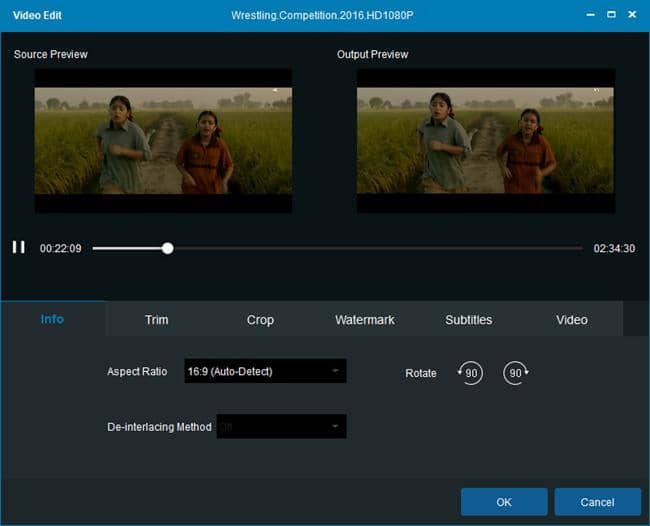650x526 pixels.
Task: Minimize the Video Edit window
Action: (x=591, y=15)
